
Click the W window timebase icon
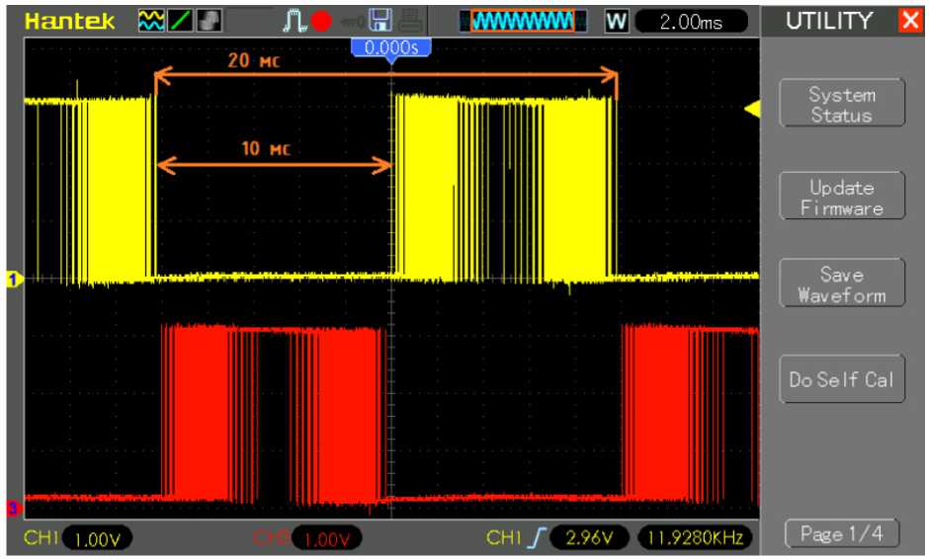click(616, 21)
